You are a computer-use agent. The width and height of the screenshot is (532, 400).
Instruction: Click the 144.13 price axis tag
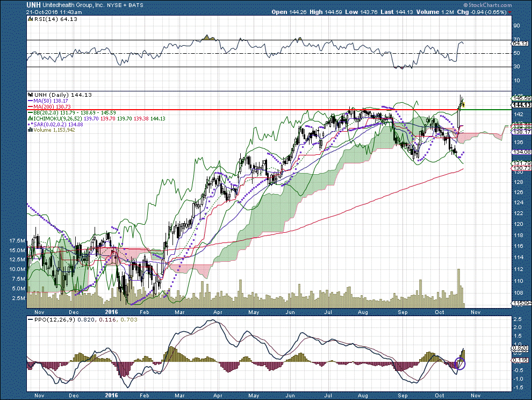click(x=521, y=105)
